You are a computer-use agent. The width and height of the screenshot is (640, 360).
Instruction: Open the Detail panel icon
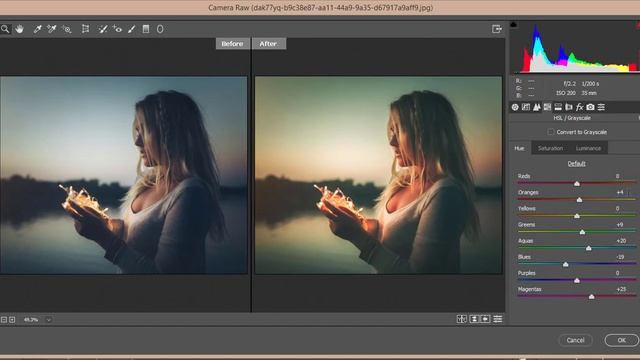pos(537,107)
